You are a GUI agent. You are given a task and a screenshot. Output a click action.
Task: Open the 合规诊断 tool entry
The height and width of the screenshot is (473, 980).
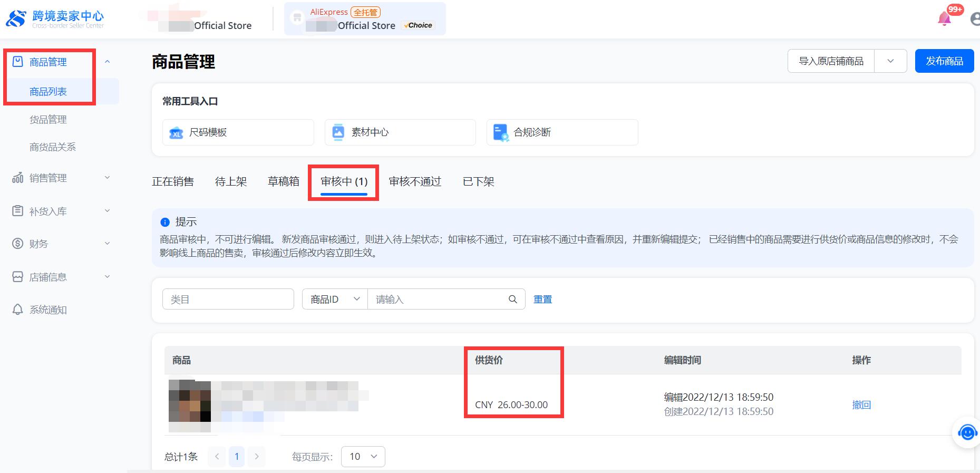tap(562, 132)
